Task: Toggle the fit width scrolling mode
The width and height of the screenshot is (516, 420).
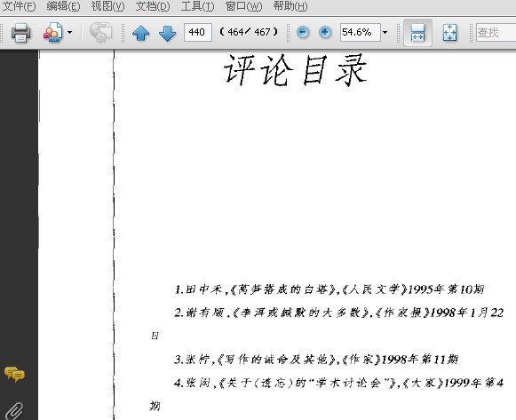Action: click(417, 33)
